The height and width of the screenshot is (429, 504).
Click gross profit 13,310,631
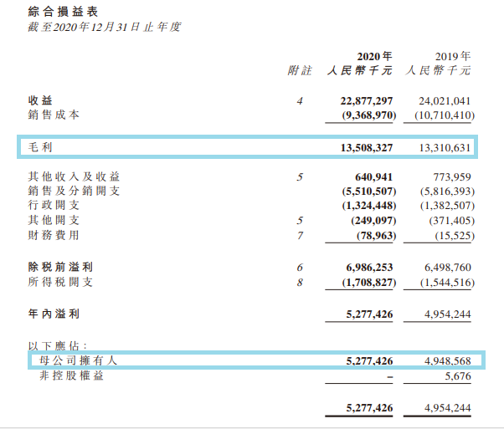(445, 148)
